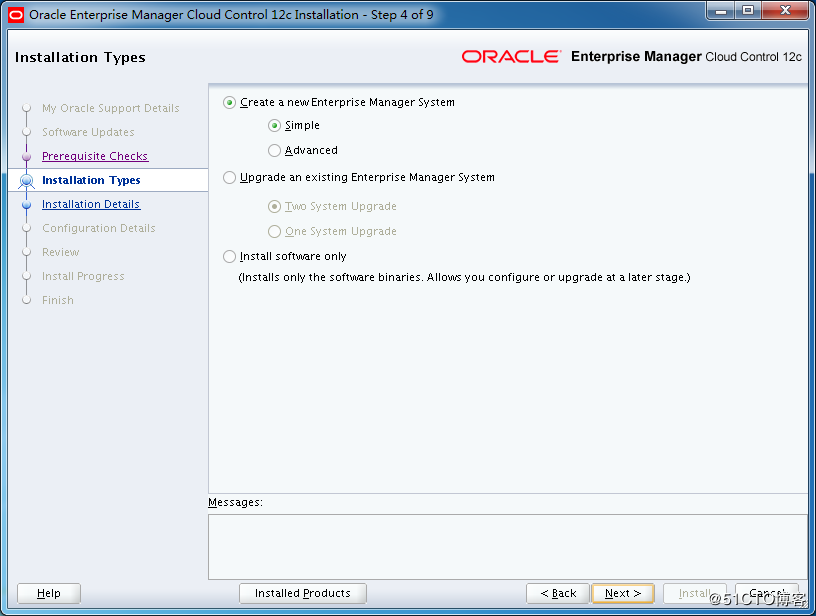Viewport: 816px width, 616px height.
Task: Select Install software only option
Action: (230, 257)
